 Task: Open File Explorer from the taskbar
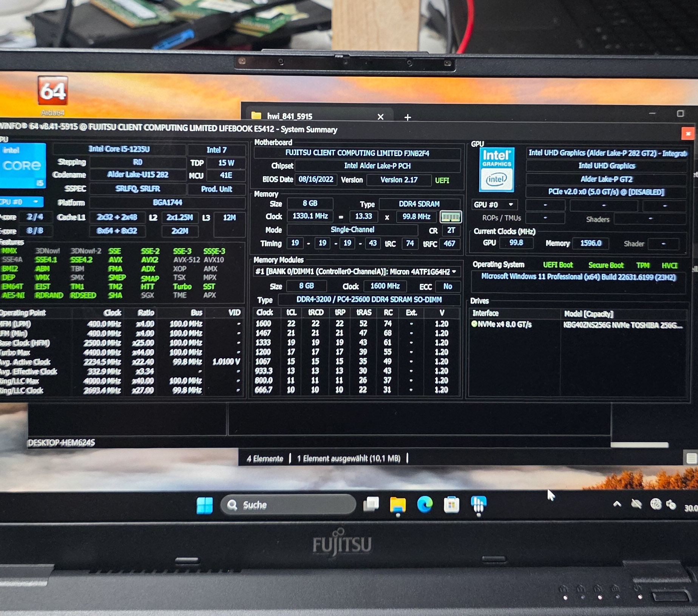(397, 505)
